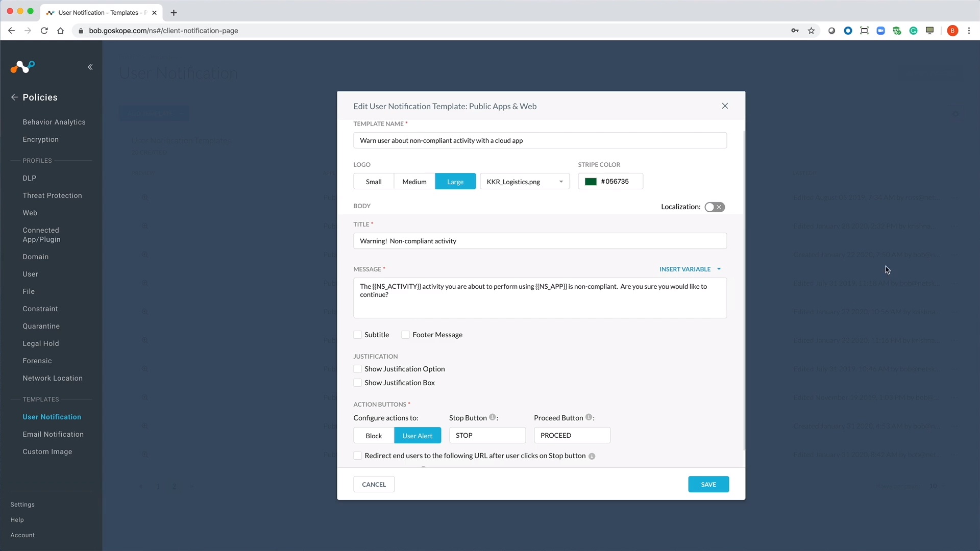The height and width of the screenshot is (551, 980).
Task: Click the Save button
Action: [708, 484]
